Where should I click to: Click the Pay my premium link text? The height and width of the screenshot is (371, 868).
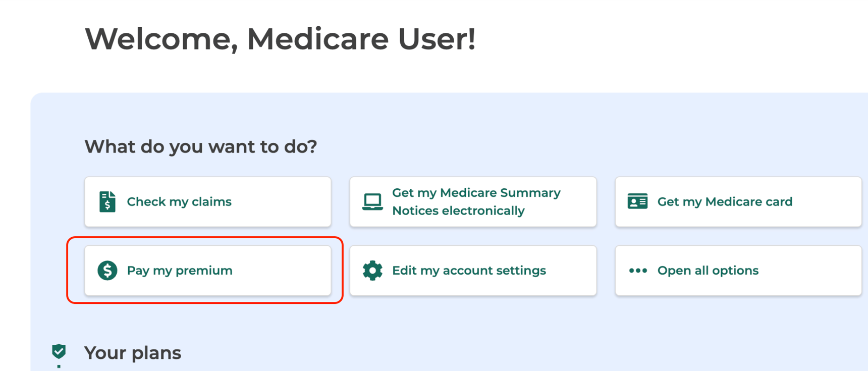click(179, 271)
